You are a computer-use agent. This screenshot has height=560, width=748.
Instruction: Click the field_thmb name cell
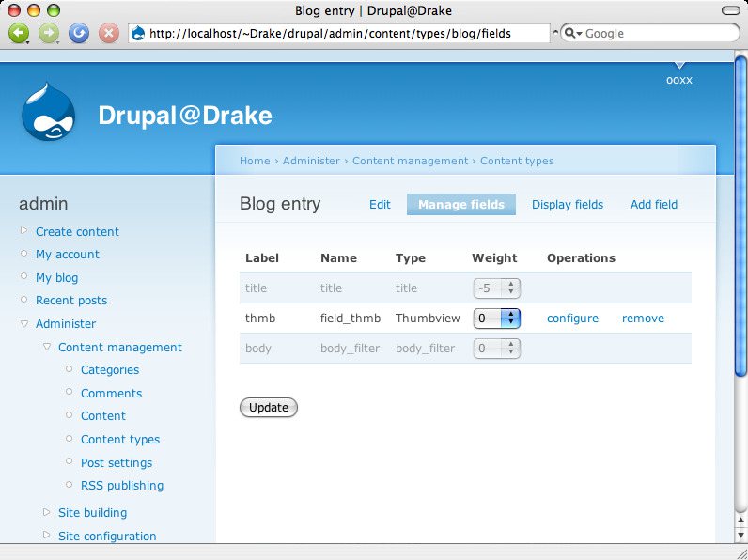pyautogui.click(x=351, y=319)
